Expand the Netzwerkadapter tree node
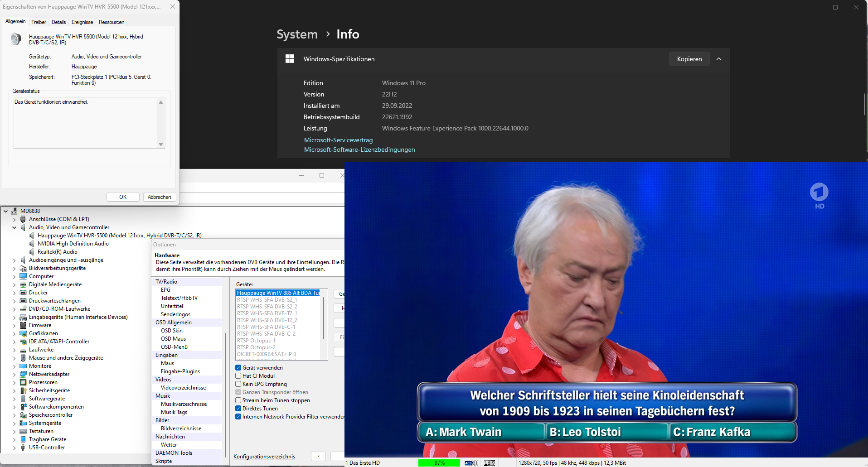Screen dimensions: 868x467 click(14, 374)
